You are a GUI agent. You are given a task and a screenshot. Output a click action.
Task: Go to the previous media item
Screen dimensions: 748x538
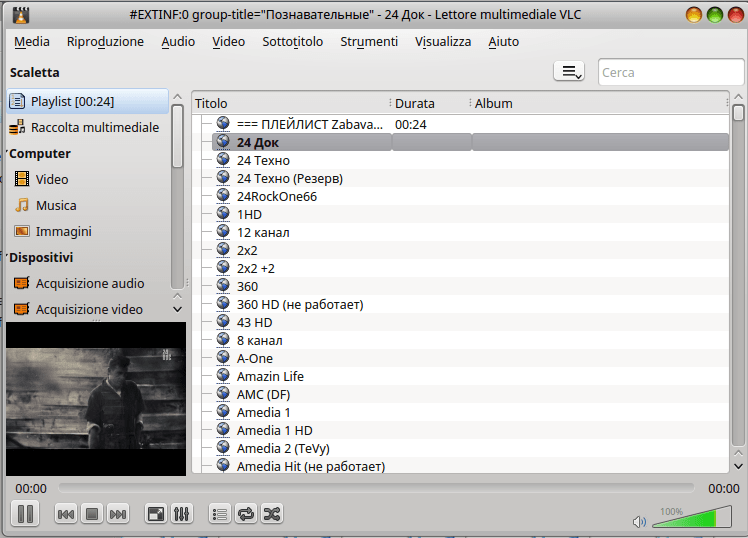click(66, 514)
